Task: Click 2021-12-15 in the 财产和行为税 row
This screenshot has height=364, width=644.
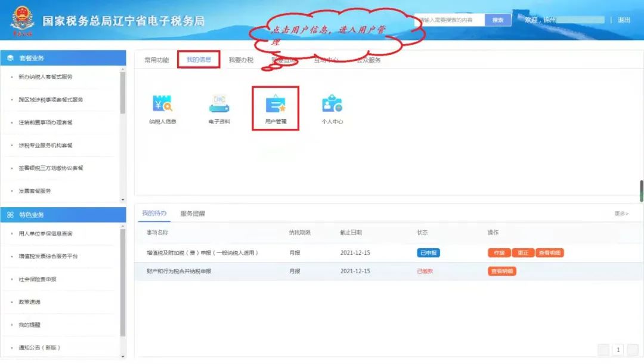Action: (x=355, y=271)
